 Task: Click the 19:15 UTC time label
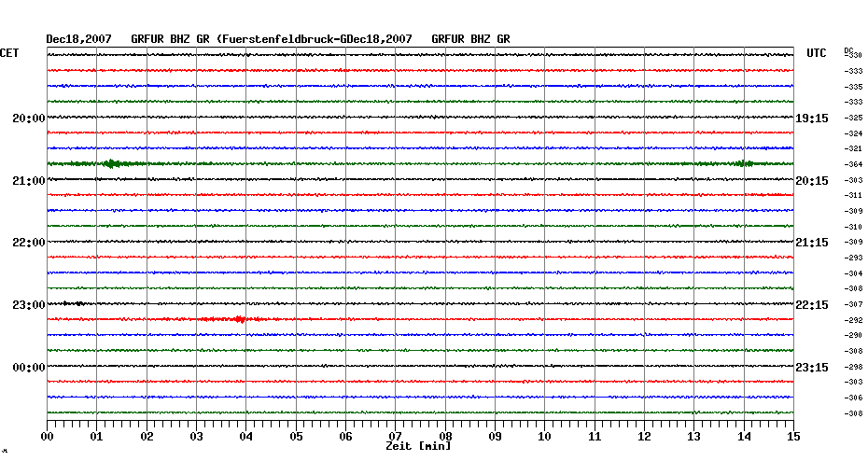pyautogui.click(x=812, y=119)
